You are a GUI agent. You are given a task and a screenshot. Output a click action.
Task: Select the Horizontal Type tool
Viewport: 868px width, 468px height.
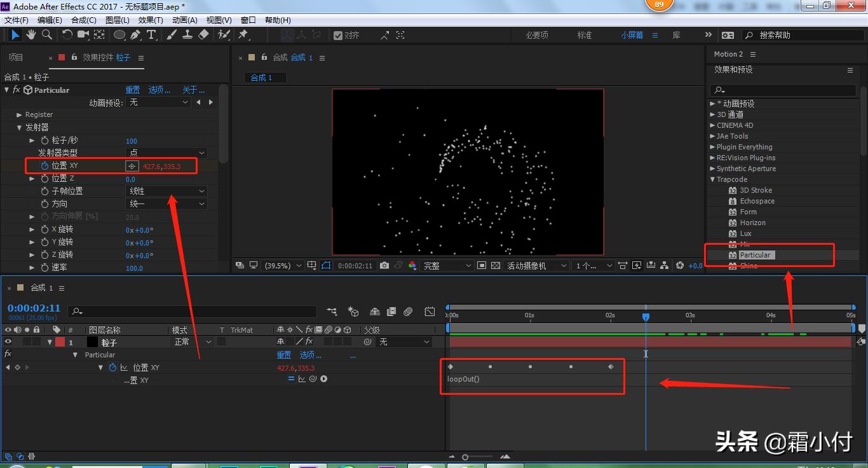click(x=151, y=35)
